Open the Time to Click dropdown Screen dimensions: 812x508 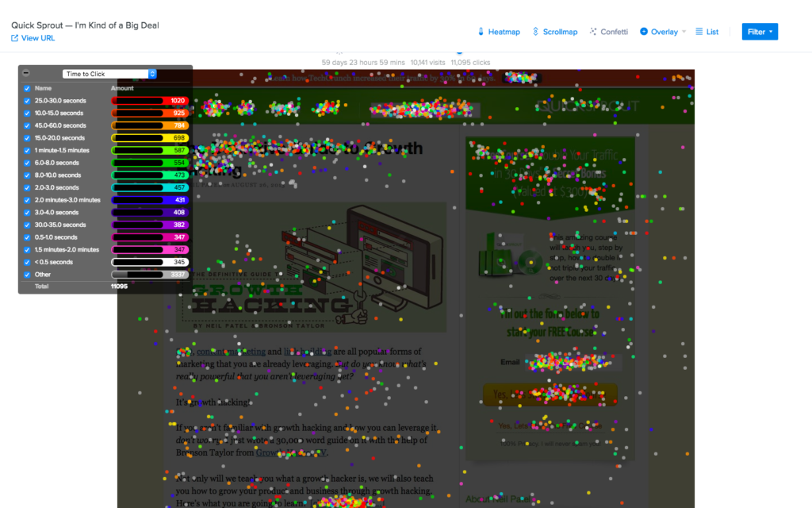pos(109,74)
